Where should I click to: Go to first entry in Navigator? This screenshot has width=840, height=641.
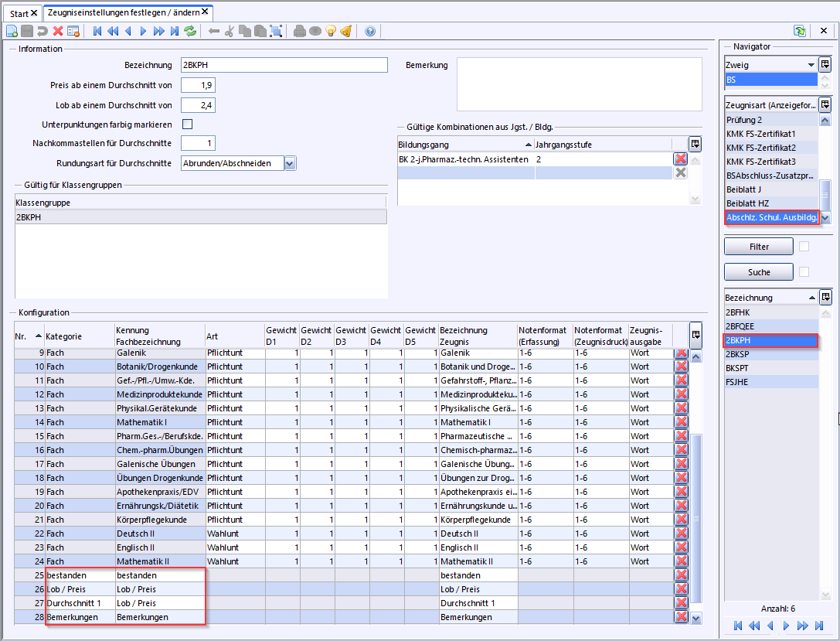(738, 626)
